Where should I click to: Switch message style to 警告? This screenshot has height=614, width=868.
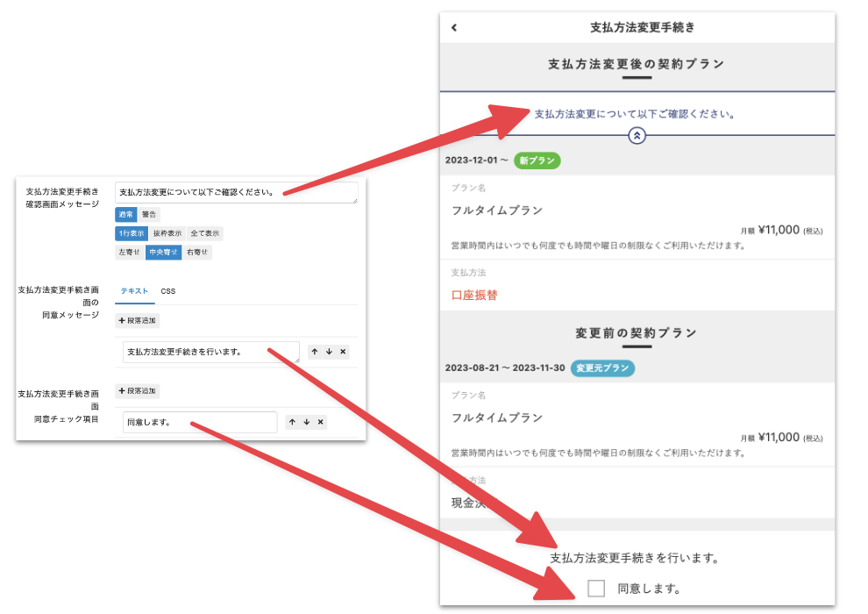(x=149, y=214)
